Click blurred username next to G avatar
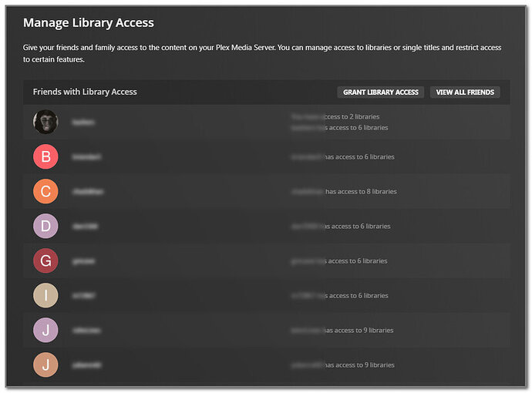Screen dimensions: 532x393 (x=83, y=261)
